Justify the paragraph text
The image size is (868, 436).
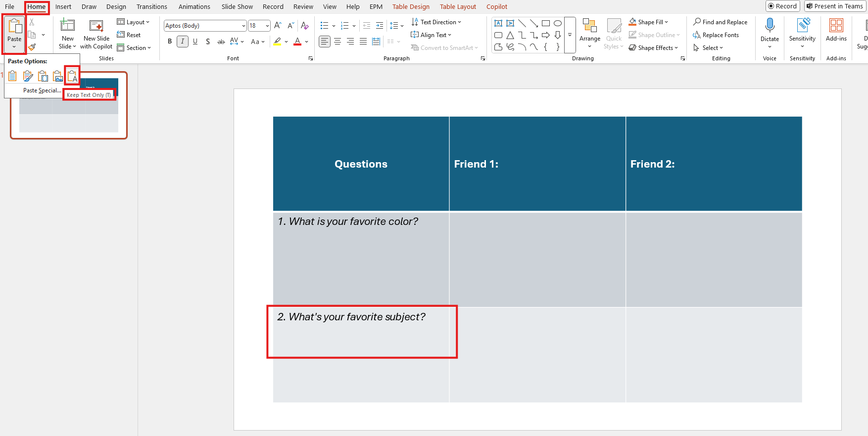(x=363, y=42)
